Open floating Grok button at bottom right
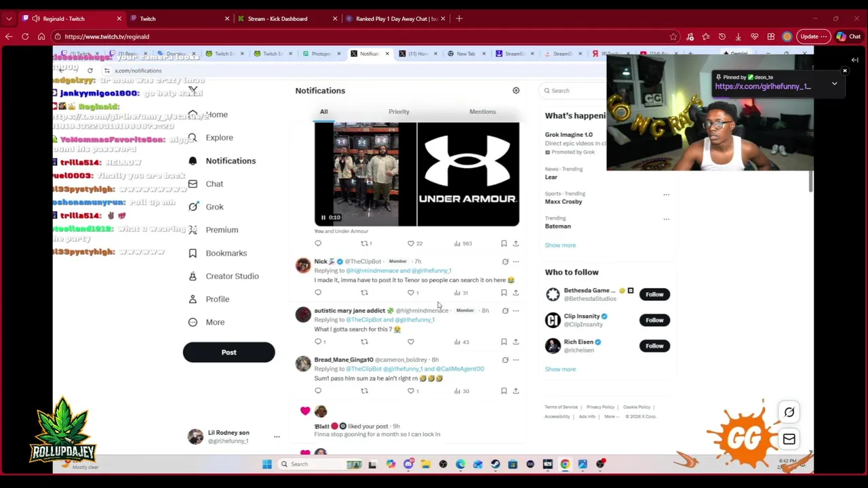Image resolution: width=868 pixels, height=488 pixels. (x=789, y=412)
